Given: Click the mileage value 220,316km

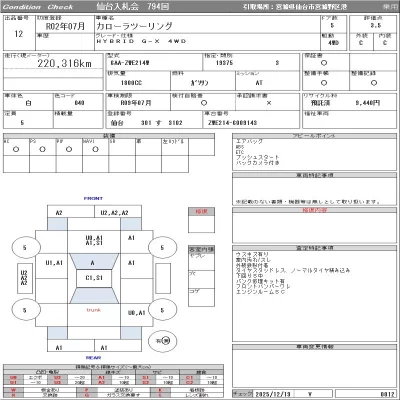Looking at the screenshot, I should [64, 63].
